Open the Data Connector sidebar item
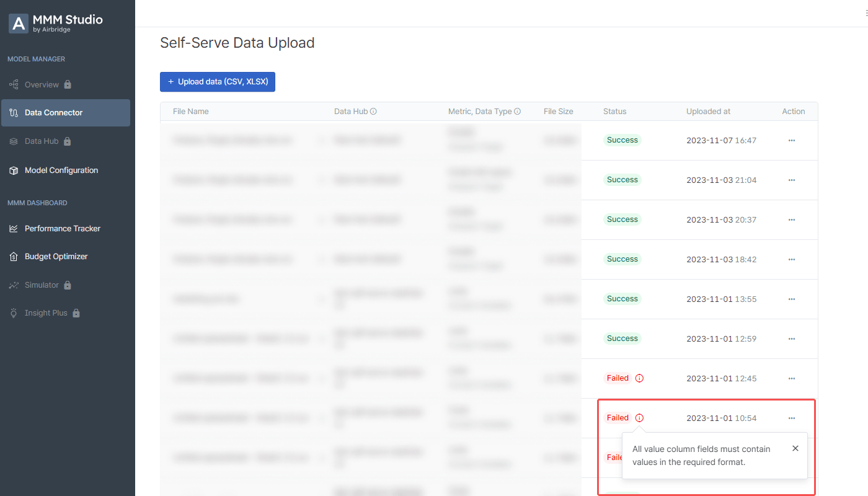868x496 pixels. (66, 113)
